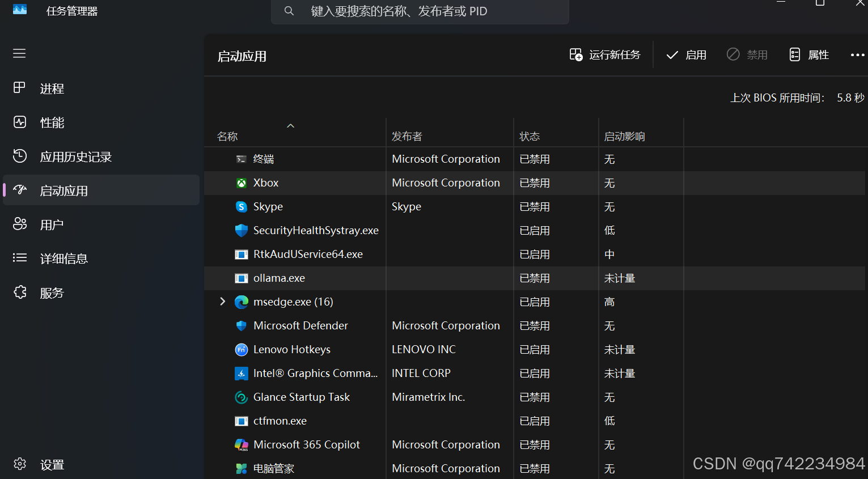Click the 电脑管家 app icon
This screenshot has width=868, height=479.
tap(242, 469)
